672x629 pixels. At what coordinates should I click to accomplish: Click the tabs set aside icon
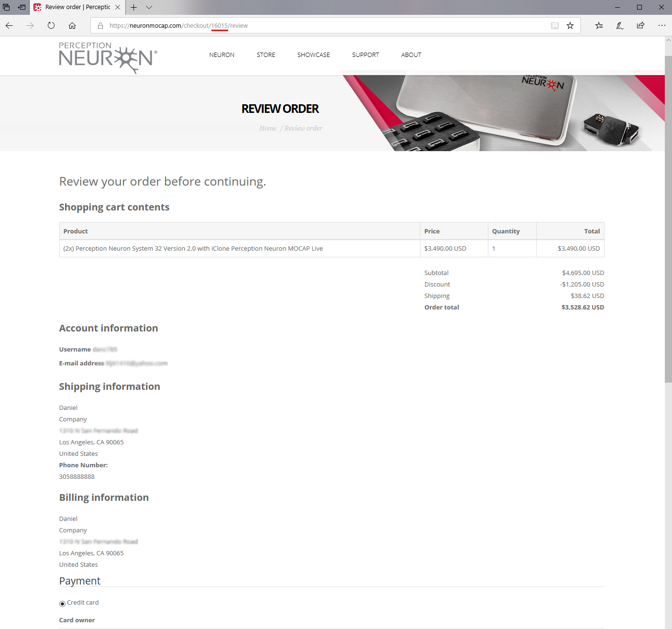(6, 7)
